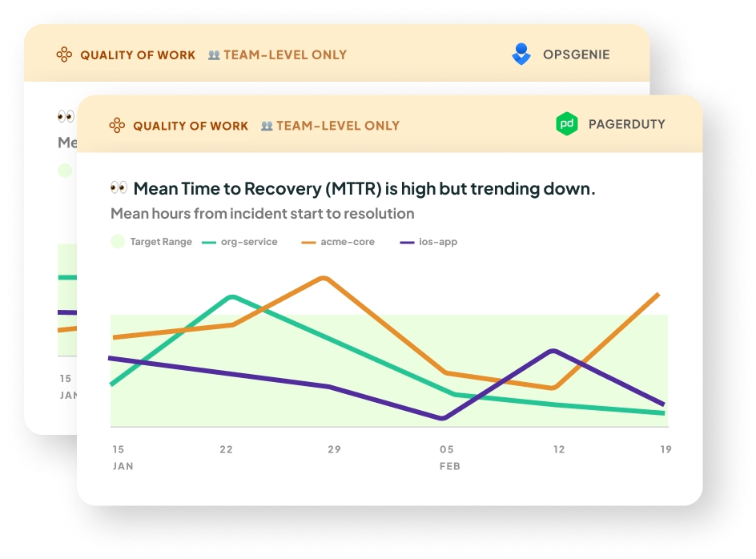Click the TEAM-LEVEL ONLY label on the PagerDuty card
Image resolution: width=756 pixels, height=559 pixels.
click(337, 126)
